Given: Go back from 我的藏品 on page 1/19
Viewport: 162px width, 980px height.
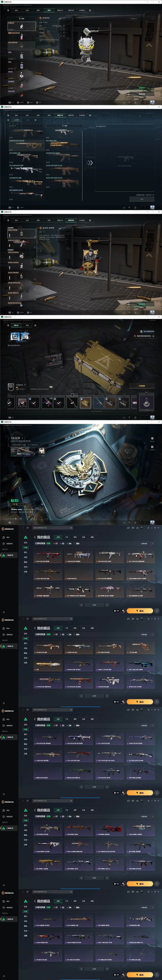Looking at the screenshot, I should pyautogui.click(x=35, y=537).
